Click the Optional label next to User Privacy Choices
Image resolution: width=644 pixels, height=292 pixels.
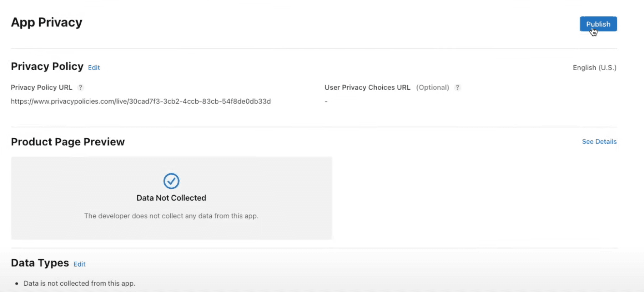tap(433, 87)
